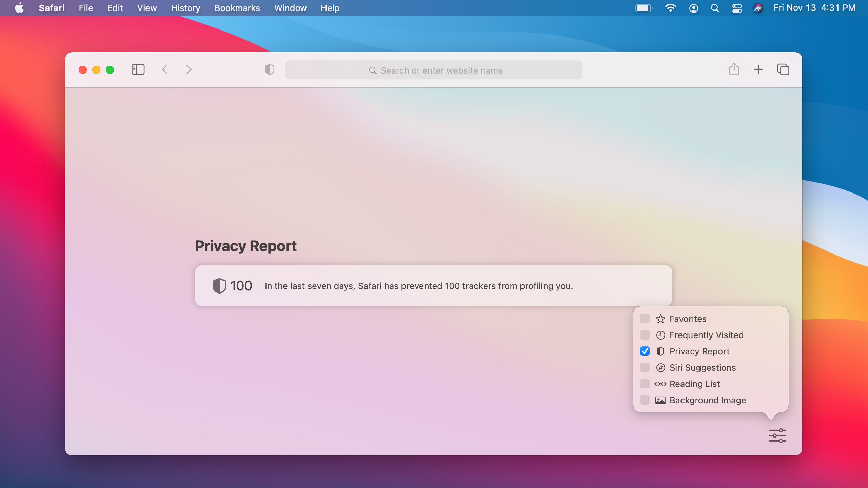The image size is (868, 488).
Task: Open the Edit menu
Action: pyautogui.click(x=115, y=8)
